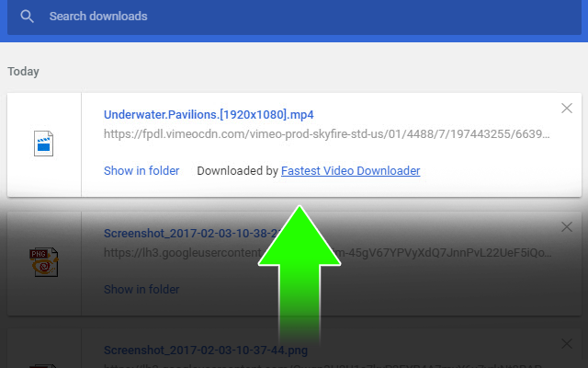Open Underwater.Pavilions.[1920x1080].mp4 file link

click(x=209, y=114)
